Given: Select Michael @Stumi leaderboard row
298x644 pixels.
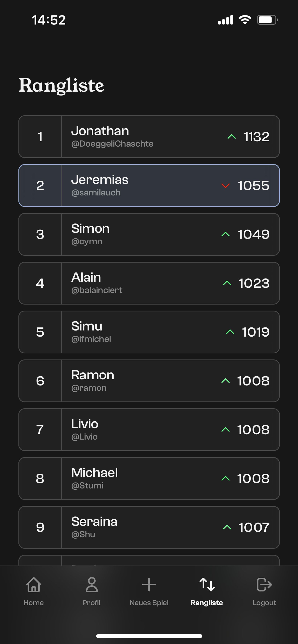Looking at the screenshot, I should coord(149,478).
